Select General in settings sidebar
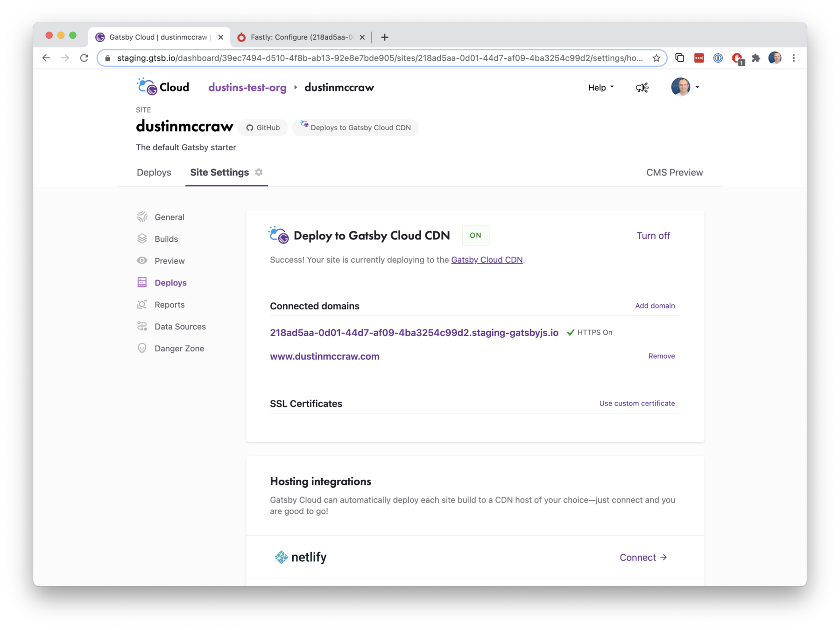 click(x=161, y=217)
